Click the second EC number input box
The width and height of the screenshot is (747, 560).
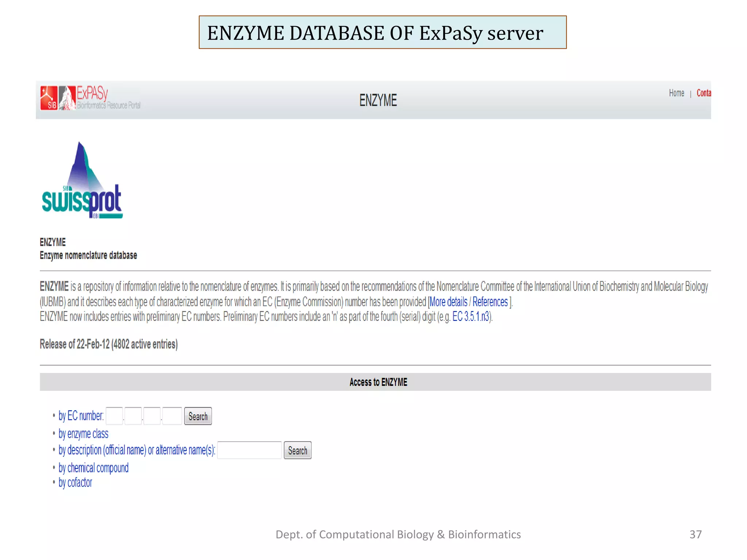[133, 416]
